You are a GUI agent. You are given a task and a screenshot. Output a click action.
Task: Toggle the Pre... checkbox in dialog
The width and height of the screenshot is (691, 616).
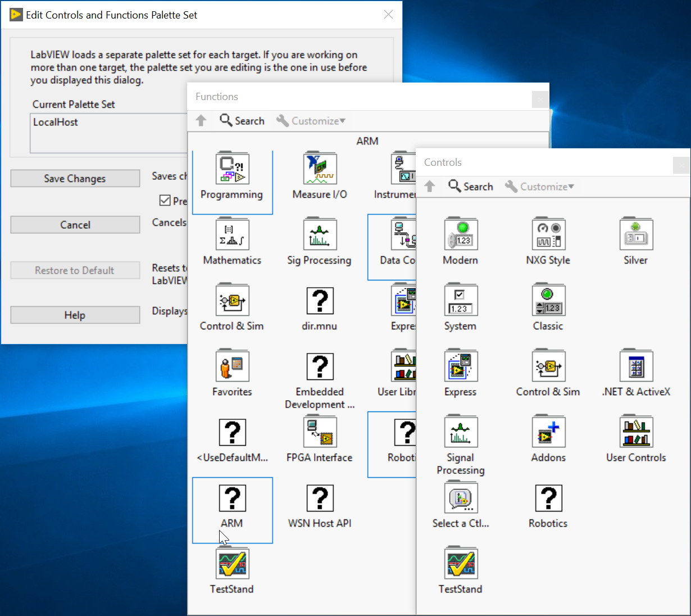click(165, 201)
